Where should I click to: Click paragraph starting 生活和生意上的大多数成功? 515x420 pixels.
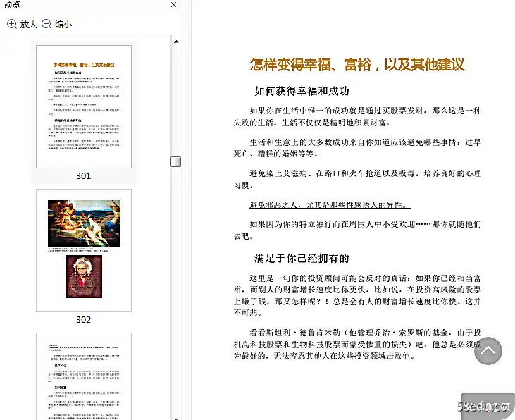coord(357,148)
